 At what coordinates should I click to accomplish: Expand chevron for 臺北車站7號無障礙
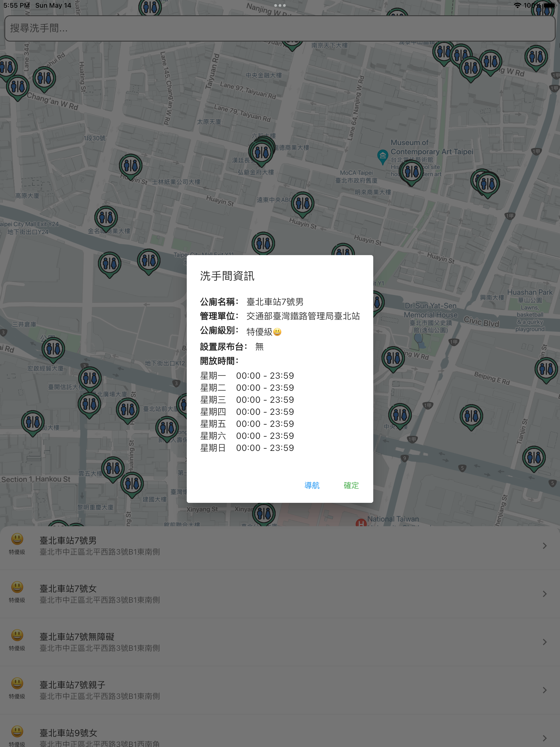point(544,642)
